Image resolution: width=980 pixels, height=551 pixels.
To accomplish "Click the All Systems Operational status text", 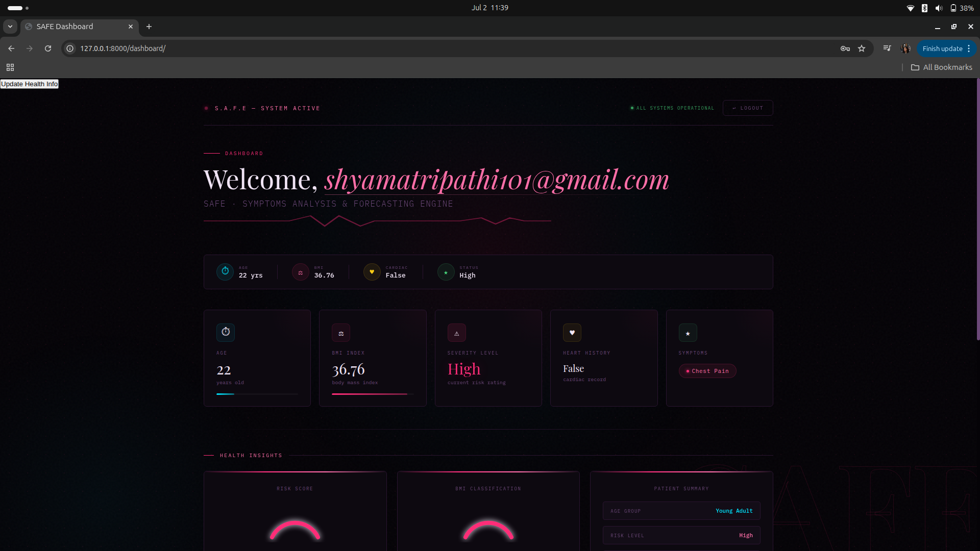I will click(x=675, y=108).
